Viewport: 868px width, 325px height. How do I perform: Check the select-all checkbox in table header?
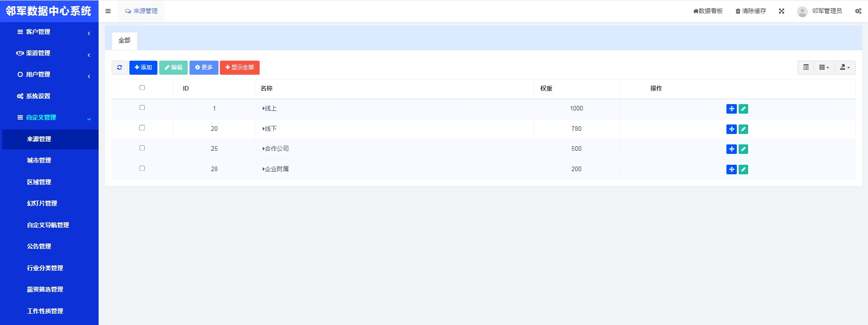(x=142, y=88)
